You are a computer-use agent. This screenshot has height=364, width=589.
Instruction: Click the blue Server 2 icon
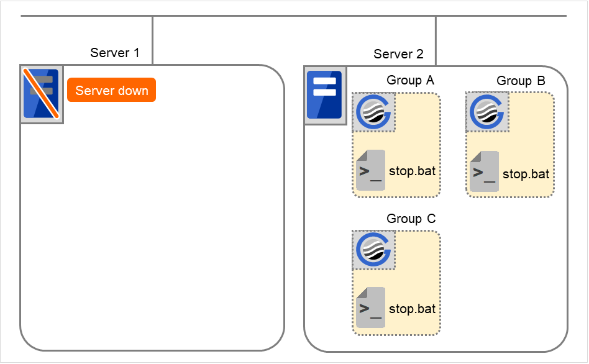coord(325,94)
